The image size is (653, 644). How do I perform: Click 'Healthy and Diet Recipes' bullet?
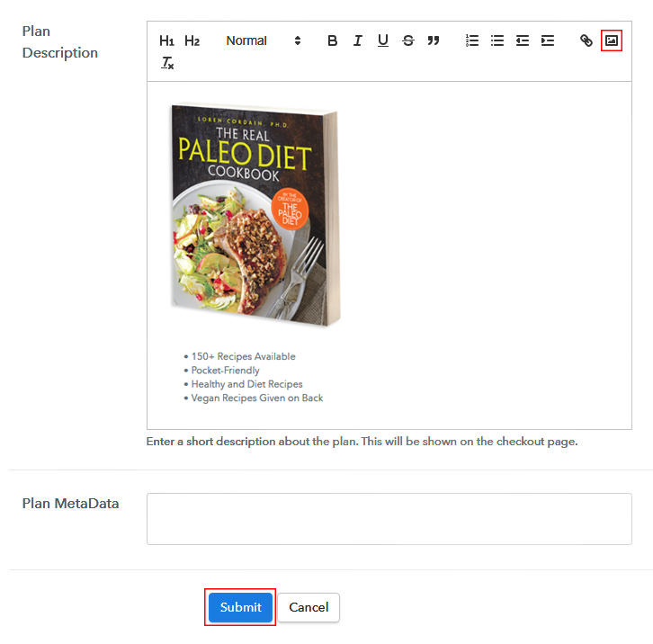tap(247, 384)
